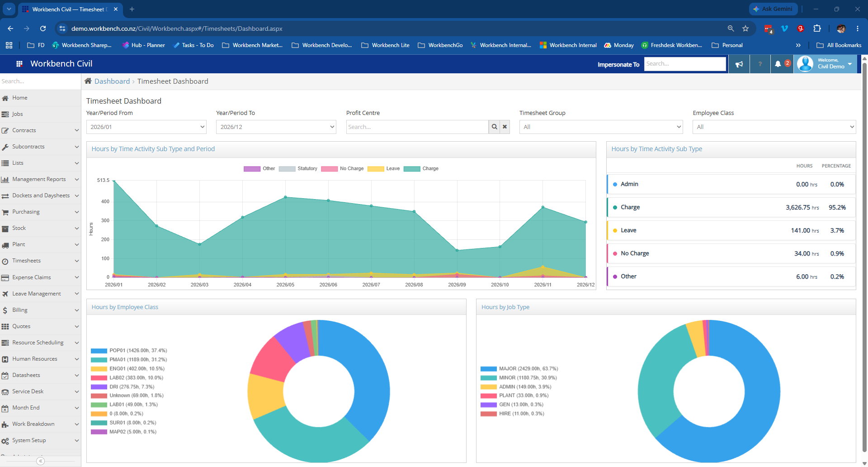Image resolution: width=868 pixels, height=467 pixels.
Task: Toggle the Charge series in chart legend
Action: (421, 168)
